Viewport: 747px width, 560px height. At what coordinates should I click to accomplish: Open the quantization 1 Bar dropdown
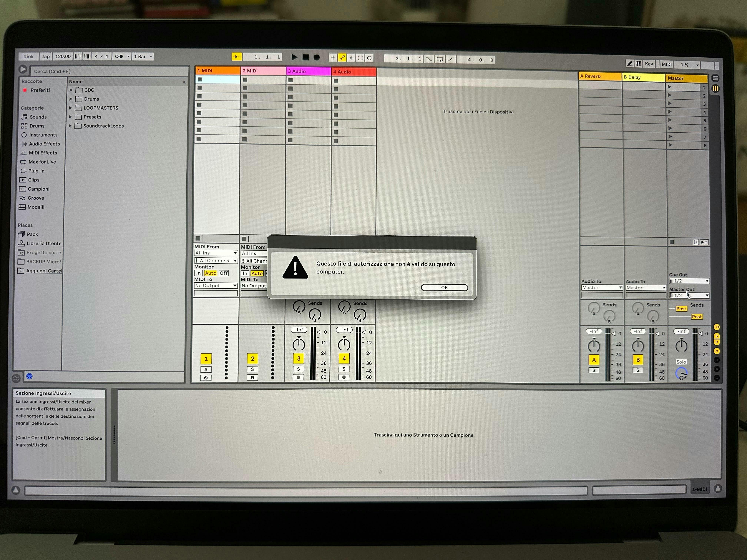click(x=143, y=56)
